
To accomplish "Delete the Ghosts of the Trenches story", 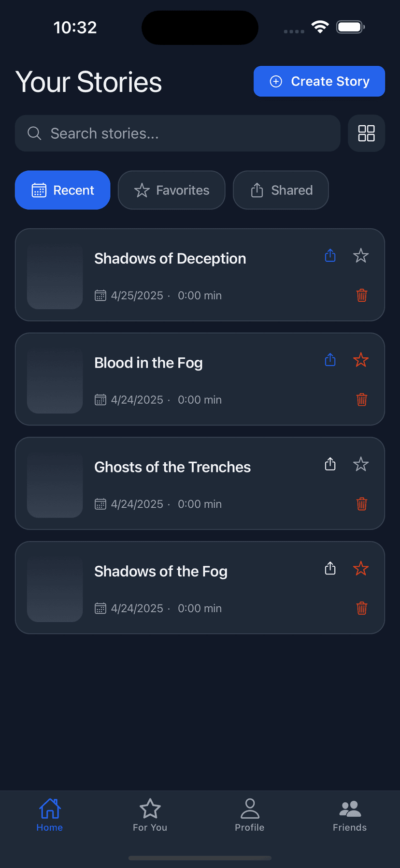I will point(361,504).
